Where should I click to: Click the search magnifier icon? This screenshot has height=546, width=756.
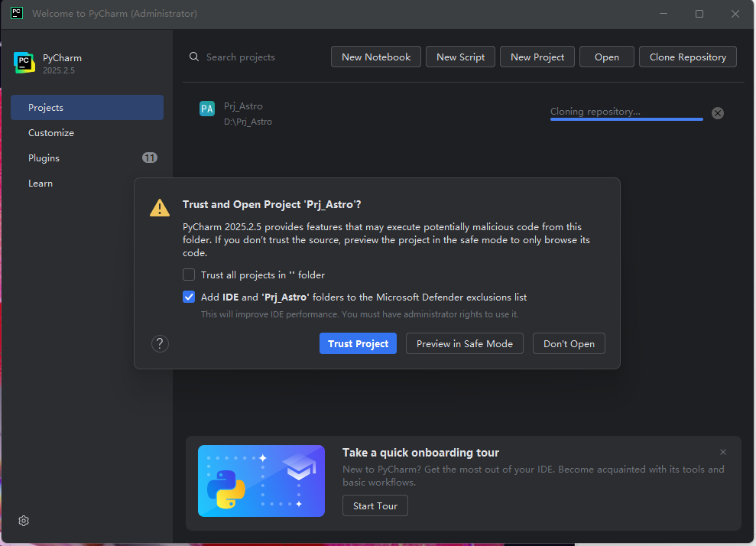194,57
